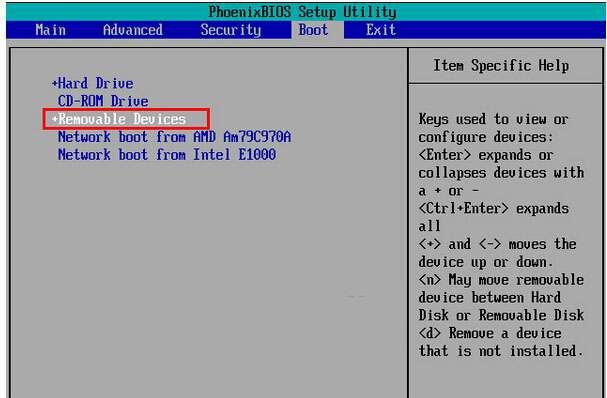Click 'Disk or Removable Disk' help line
Viewport: 607px width, 398px height.
click(501, 315)
